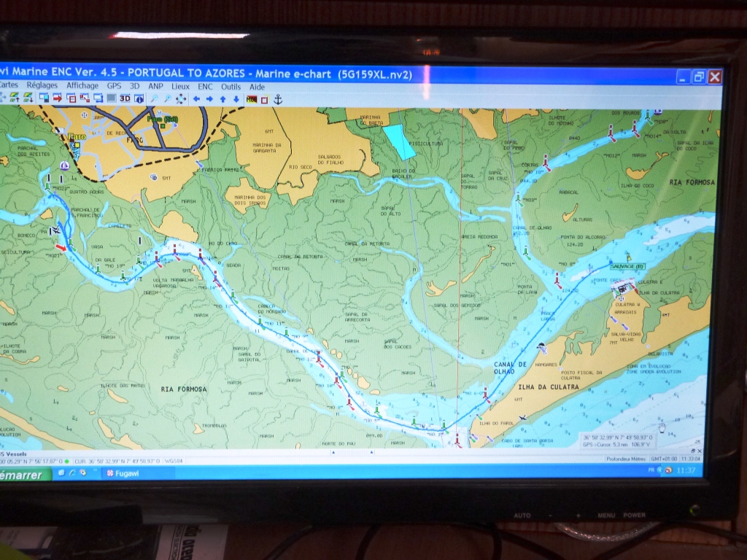Click the CANAL DE OLHAO chart label
The width and height of the screenshot is (747, 560).
point(510,367)
